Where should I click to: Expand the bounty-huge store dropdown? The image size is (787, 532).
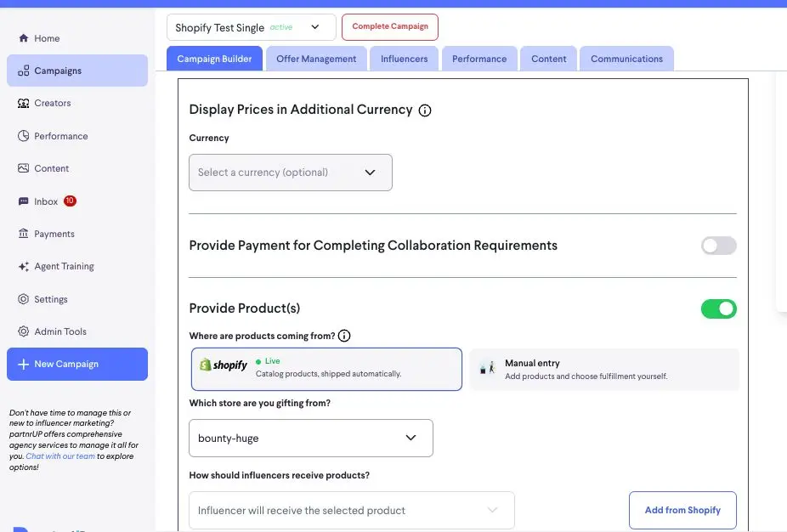coord(311,439)
